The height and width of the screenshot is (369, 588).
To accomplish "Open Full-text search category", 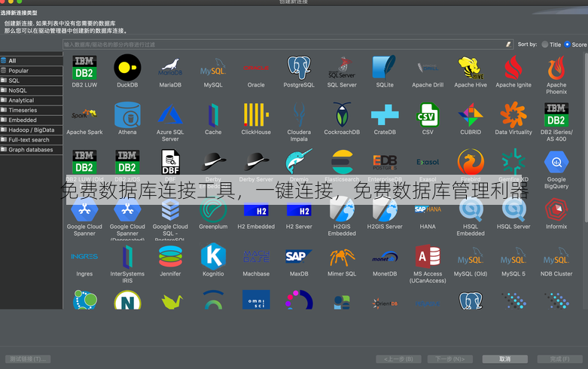I will click(x=32, y=140).
